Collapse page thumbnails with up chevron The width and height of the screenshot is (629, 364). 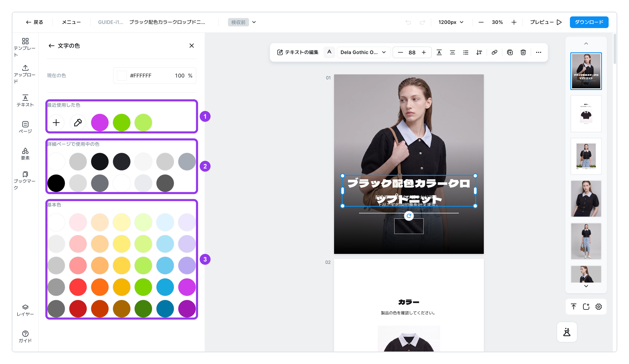click(x=586, y=44)
